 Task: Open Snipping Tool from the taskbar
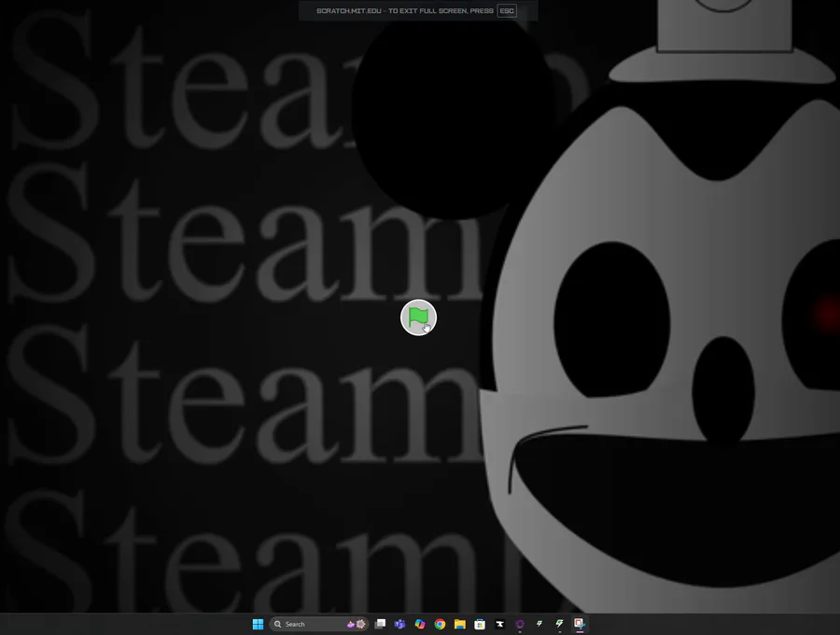579,624
